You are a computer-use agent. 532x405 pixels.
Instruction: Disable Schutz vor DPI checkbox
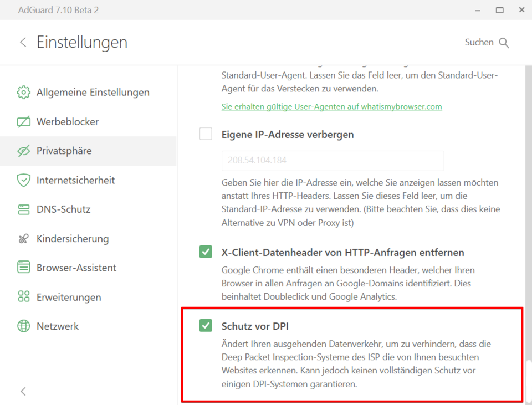(206, 325)
